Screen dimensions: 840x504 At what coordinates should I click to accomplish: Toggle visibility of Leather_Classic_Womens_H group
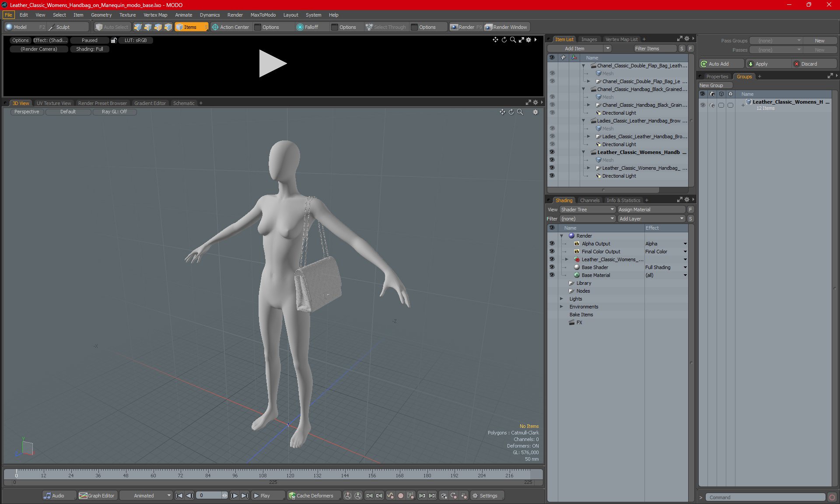703,105
